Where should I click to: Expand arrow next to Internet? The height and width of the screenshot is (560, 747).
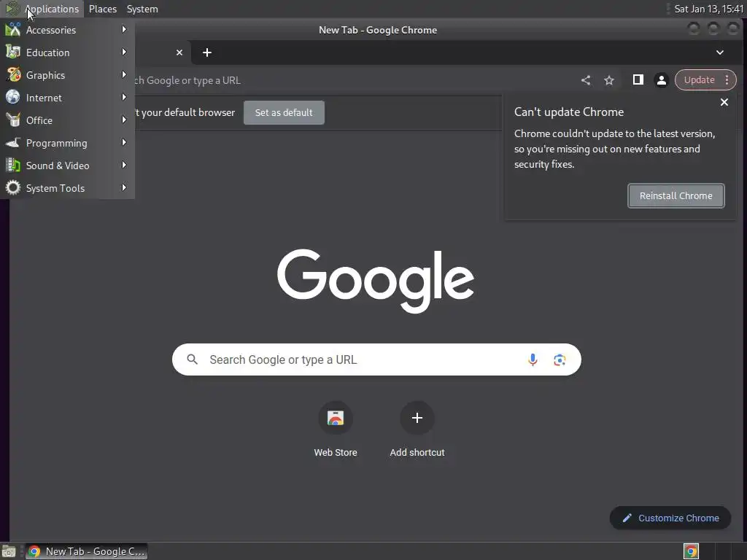point(124,97)
